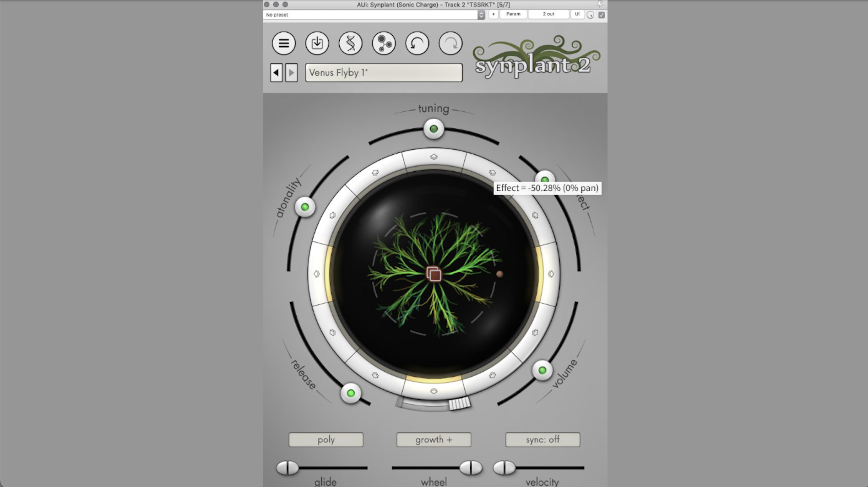Click the tuning knob handle

tap(434, 129)
